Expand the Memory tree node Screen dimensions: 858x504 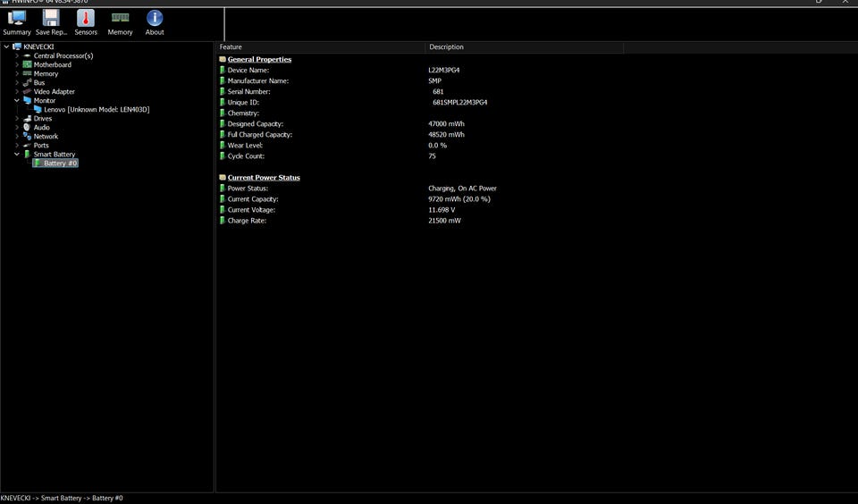pyautogui.click(x=17, y=74)
